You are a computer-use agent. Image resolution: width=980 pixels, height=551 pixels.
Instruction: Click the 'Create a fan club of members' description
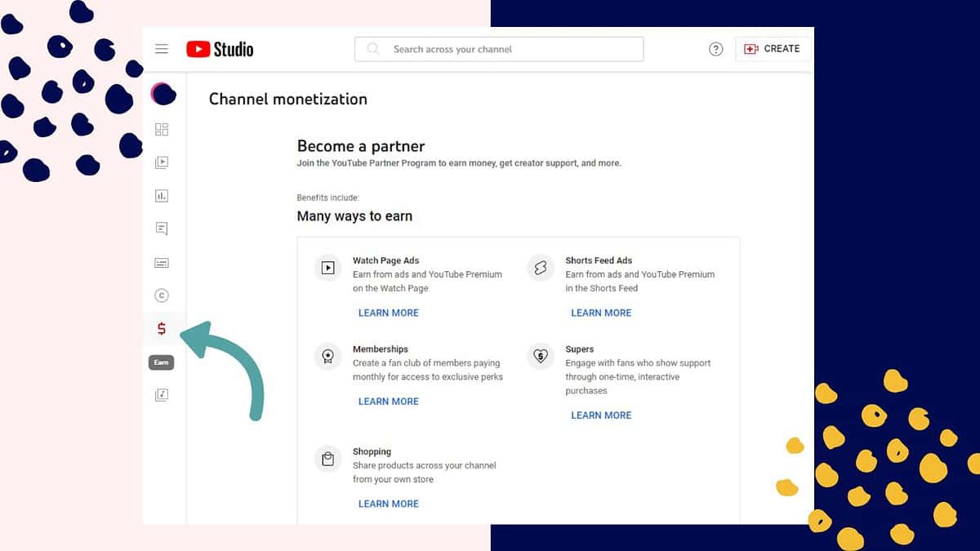[x=428, y=370]
